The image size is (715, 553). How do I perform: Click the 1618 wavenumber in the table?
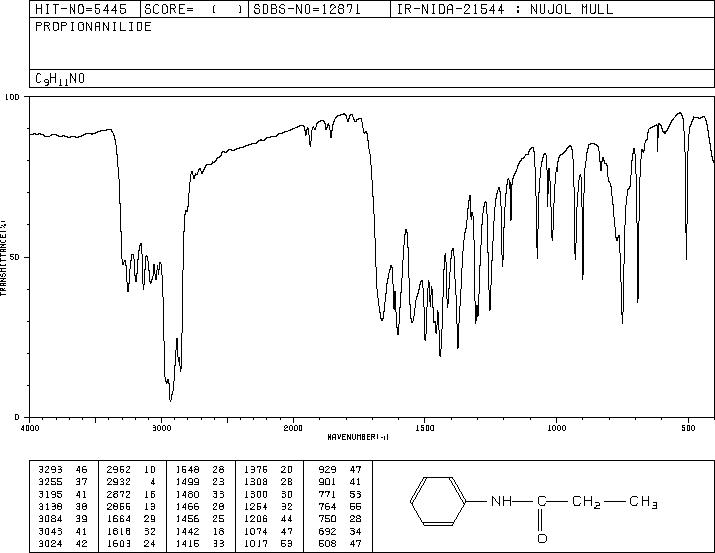click(119, 532)
